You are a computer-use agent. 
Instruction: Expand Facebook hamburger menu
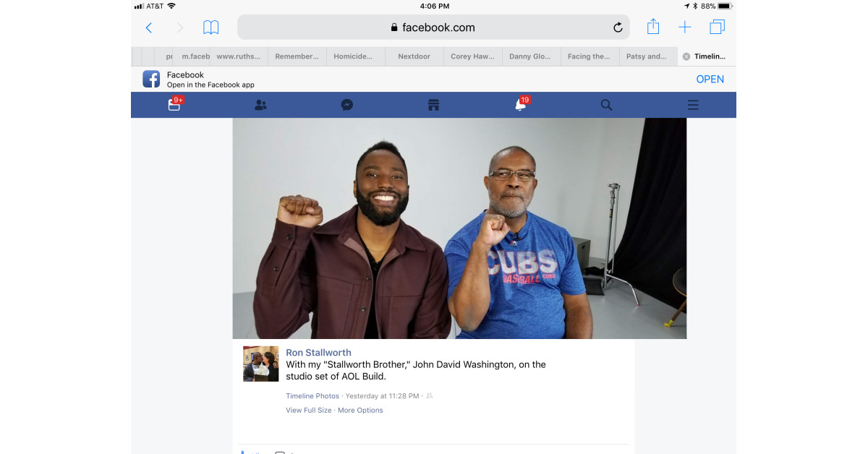tap(693, 105)
